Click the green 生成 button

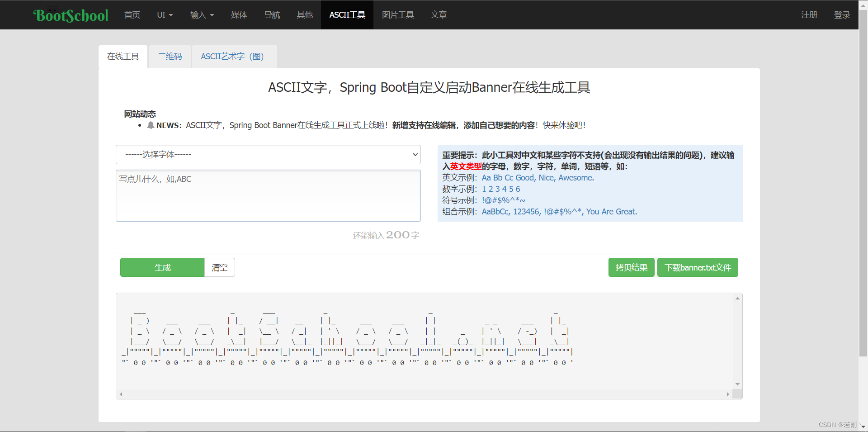tap(162, 267)
